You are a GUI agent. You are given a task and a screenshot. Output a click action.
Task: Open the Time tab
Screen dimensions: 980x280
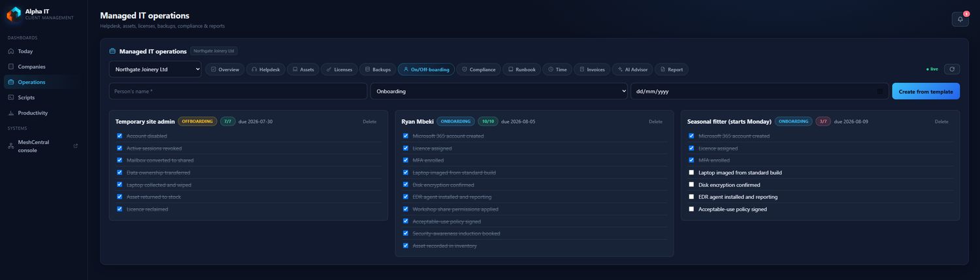[x=557, y=69]
